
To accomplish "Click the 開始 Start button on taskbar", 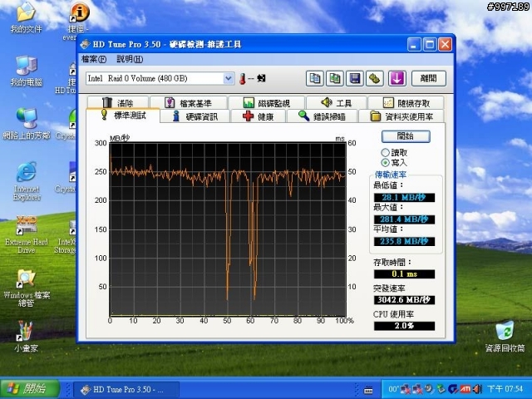I will point(30,389).
